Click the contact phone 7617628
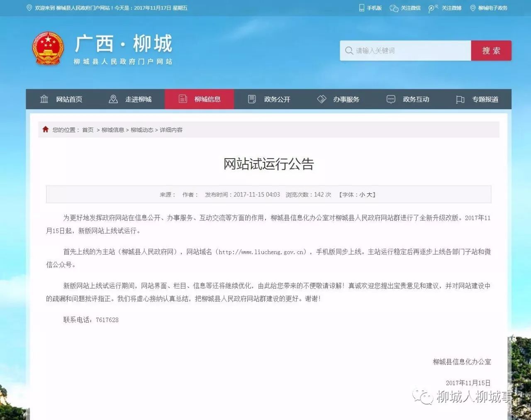The height and width of the screenshot is (420, 531). click(x=107, y=320)
